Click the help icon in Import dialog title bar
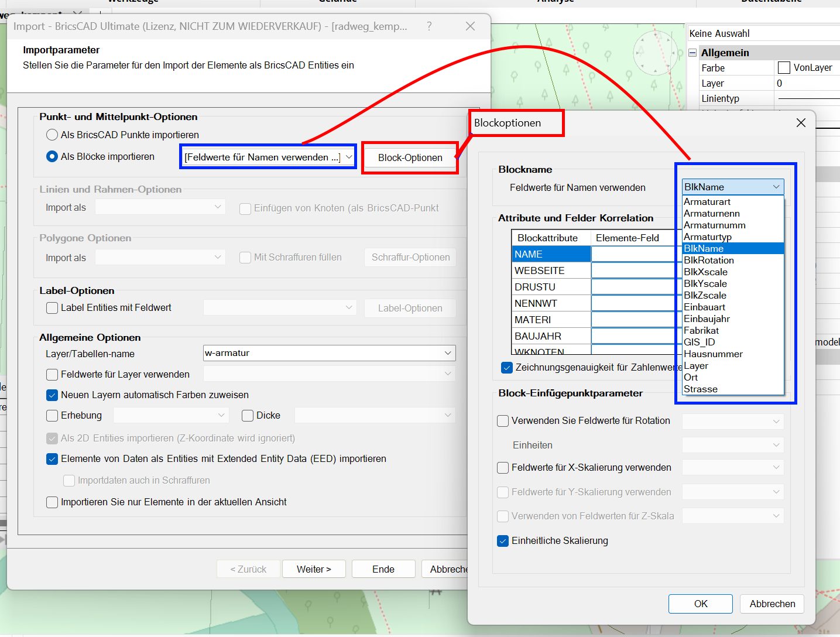840x637 pixels. 429,26
